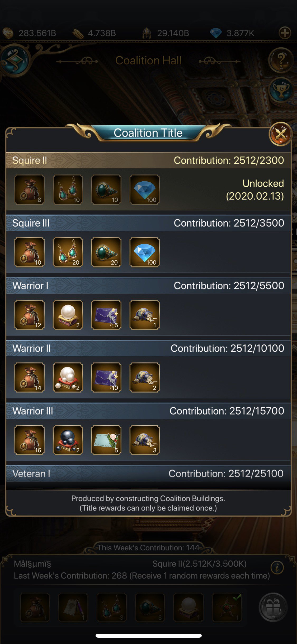Viewport: 297px width, 644px height.
Task: Select the Squire II title row
Action: (148, 160)
